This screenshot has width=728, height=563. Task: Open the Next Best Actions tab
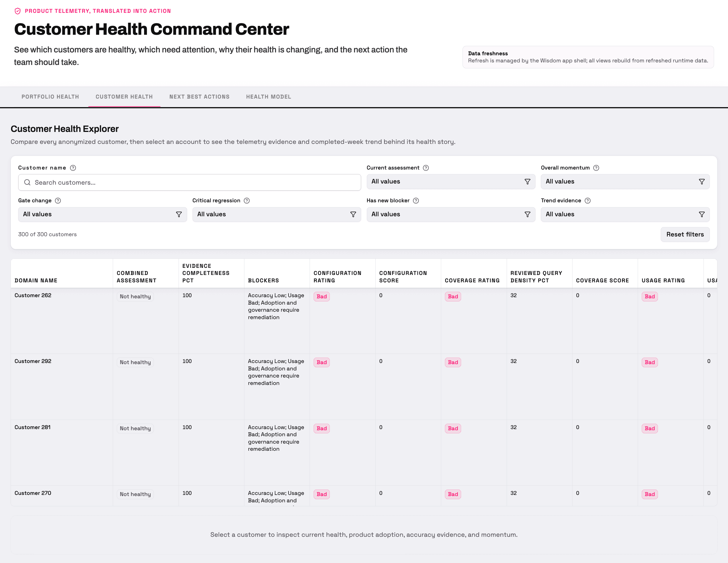click(x=199, y=97)
